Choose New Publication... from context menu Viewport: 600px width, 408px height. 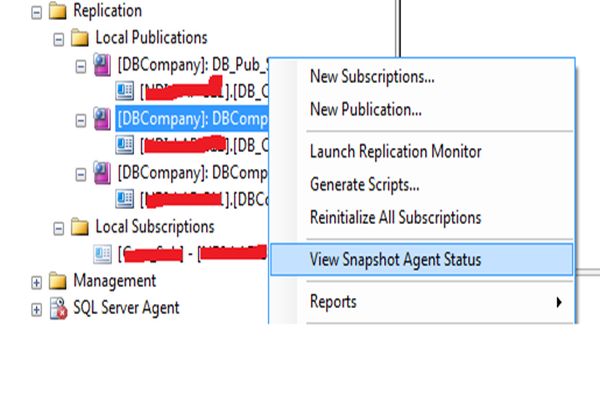(422, 109)
